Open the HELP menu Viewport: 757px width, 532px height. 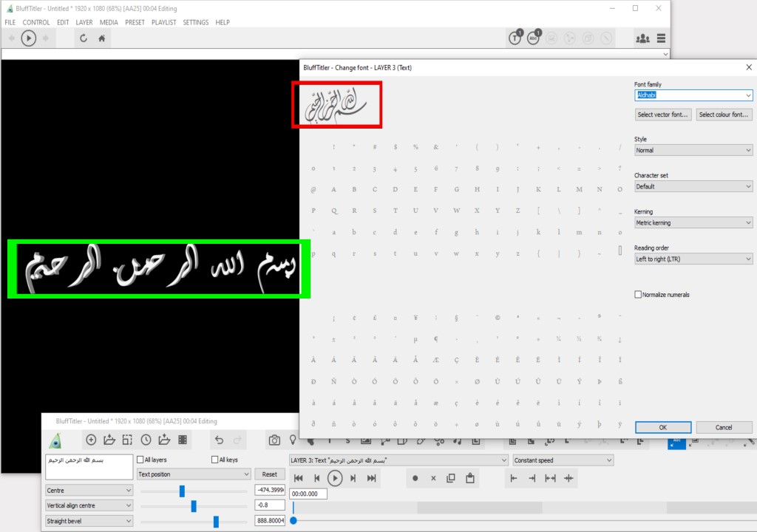pyautogui.click(x=223, y=22)
